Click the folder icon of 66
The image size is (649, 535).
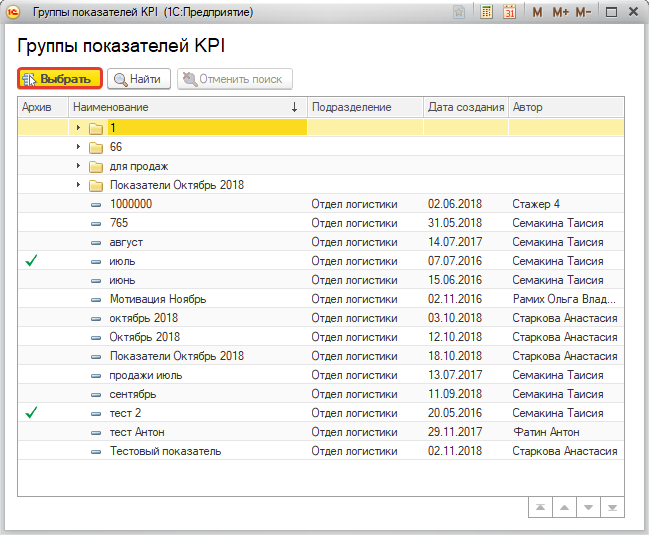pos(96,147)
